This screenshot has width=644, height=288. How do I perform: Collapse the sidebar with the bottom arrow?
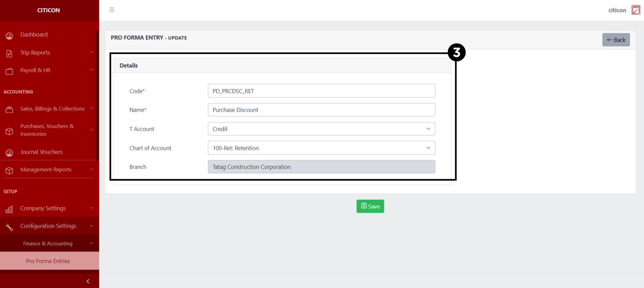pos(88,281)
